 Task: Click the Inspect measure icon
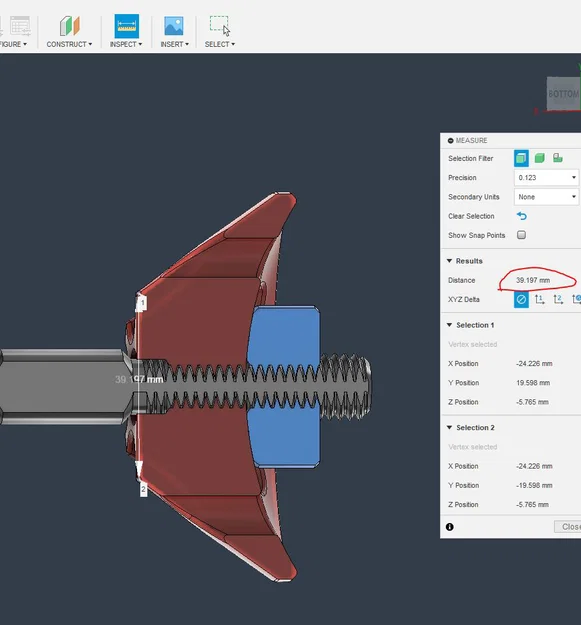(x=127, y=26)
